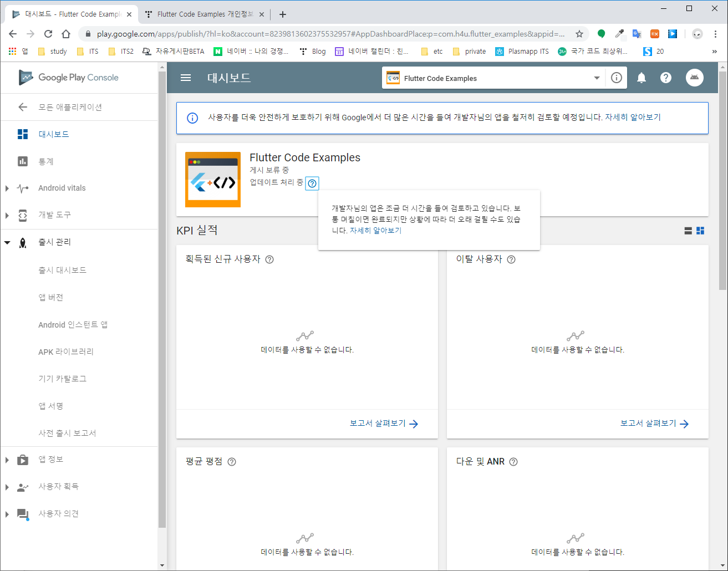Click the browser back arrow
728x571 pixels.
tap(13, 34)
